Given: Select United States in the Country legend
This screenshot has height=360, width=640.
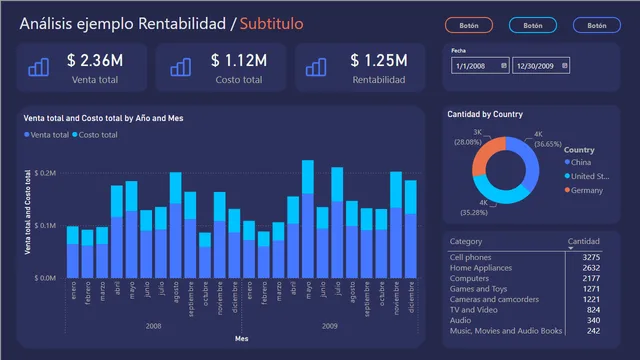Looking at the screenshot, I should pos(587,176).
